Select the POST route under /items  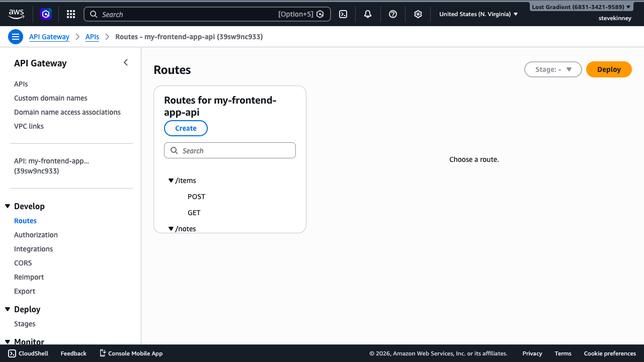pyautogui.click(x=196, y=197)
